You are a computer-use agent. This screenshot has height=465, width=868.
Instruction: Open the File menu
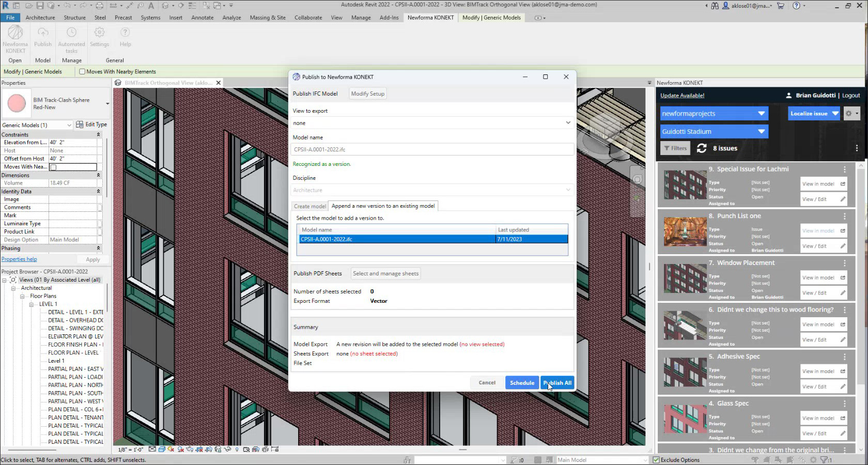pos(10,18)
